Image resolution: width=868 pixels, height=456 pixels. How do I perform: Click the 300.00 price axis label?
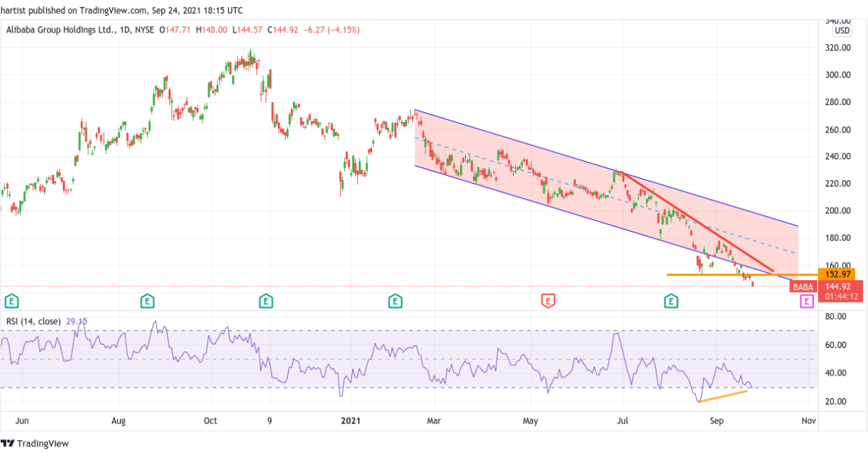tap(837, 75)
